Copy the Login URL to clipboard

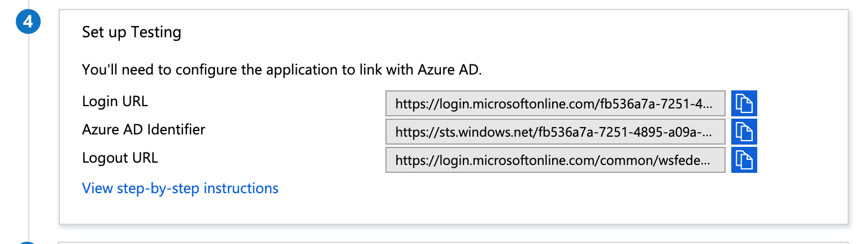(744, 103)
